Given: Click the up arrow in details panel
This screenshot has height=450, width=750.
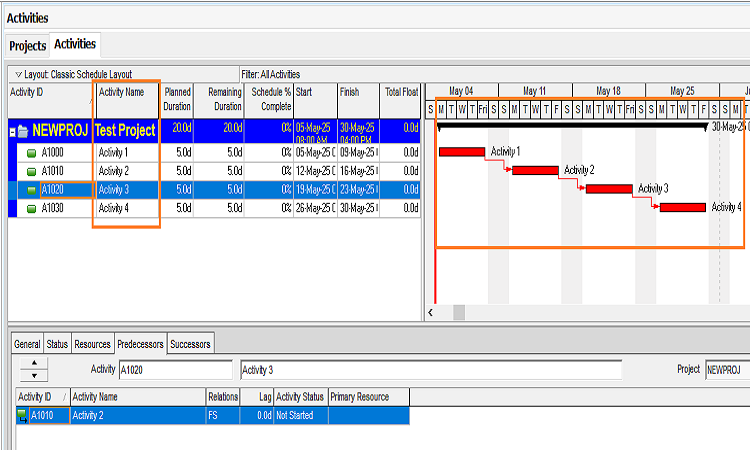Looking at the screenshot, I should pyautogui.click(x=34, y=363).
